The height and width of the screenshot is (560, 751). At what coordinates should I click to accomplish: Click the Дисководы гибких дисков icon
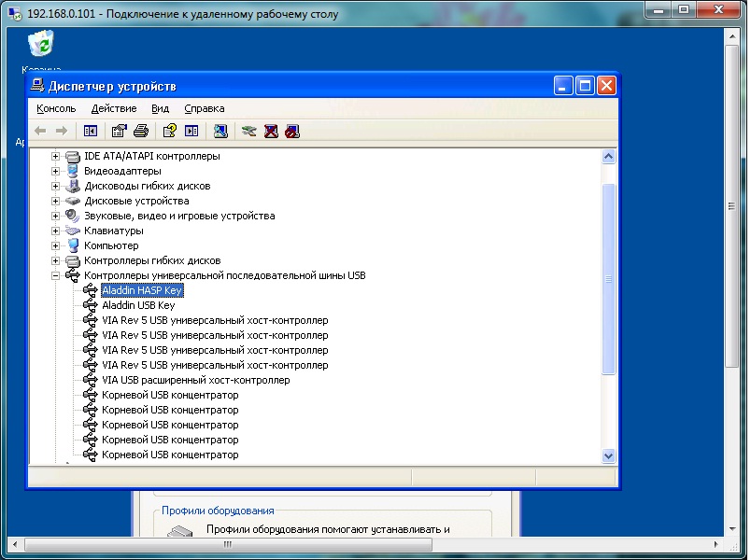pos(73,186)
